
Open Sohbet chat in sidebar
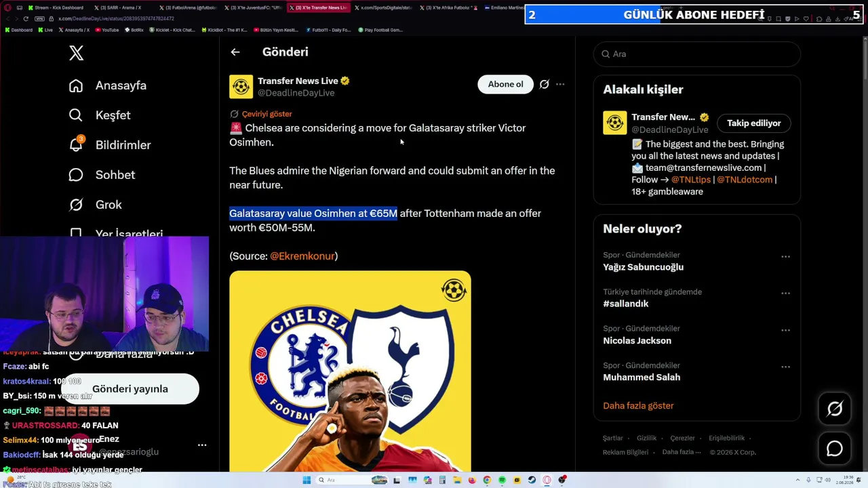102,175
